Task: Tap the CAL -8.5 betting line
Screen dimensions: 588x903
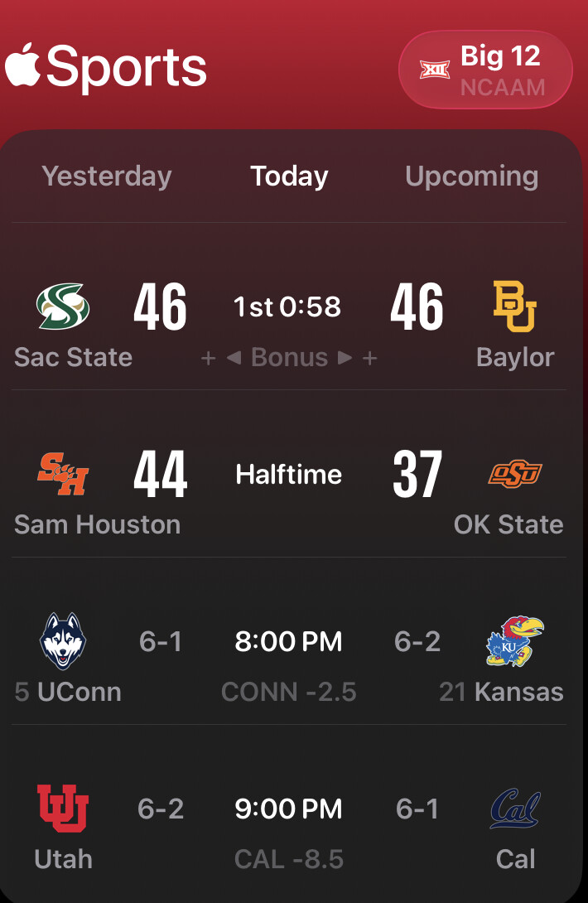Action: 288,859
